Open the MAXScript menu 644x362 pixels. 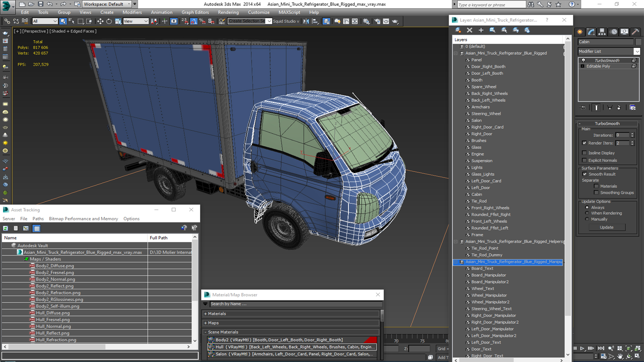289,12
